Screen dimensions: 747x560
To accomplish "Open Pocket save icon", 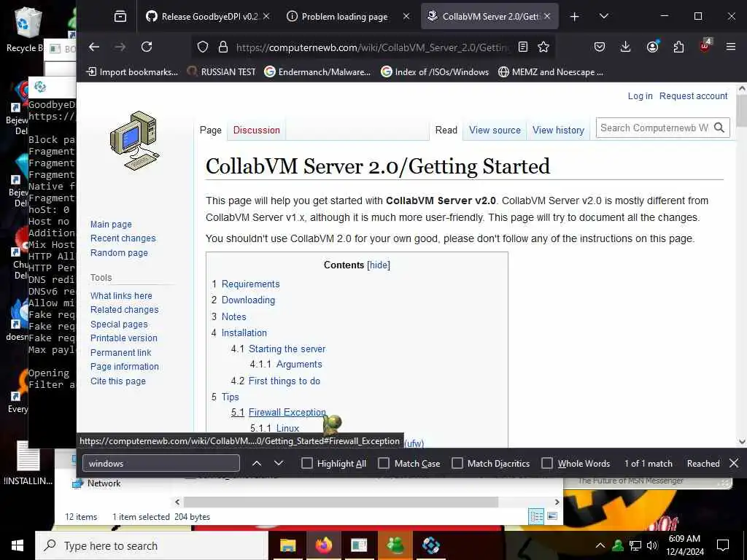I will point(600,47).
